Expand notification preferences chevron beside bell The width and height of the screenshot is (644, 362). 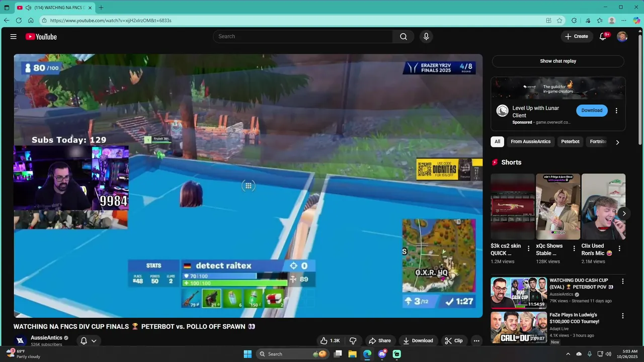click(94, 341)
